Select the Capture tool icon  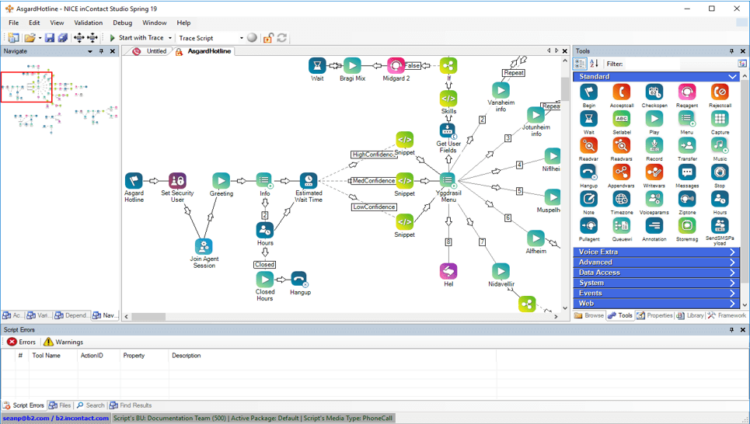pyautogui.click(x=719, y=119)
